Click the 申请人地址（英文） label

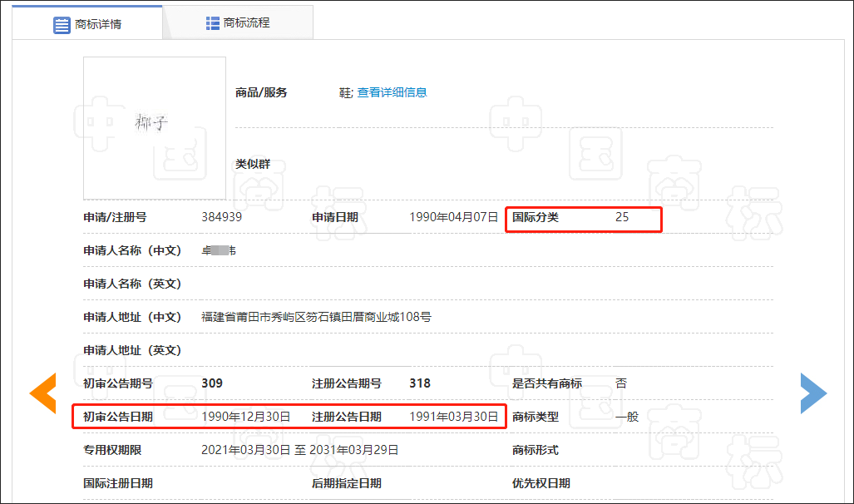pyautogui.click(x=132, y=350)
